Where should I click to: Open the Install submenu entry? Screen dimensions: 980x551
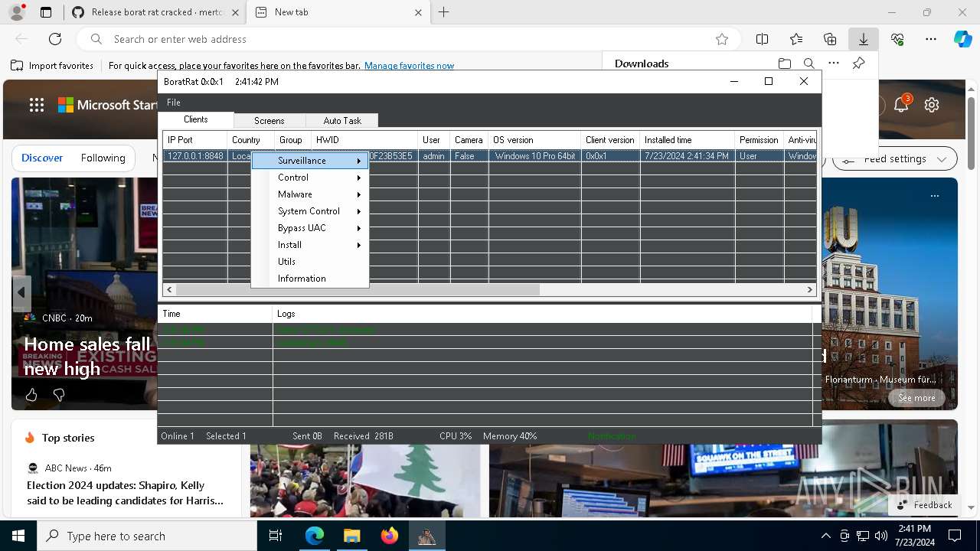(x=310, y=245)
